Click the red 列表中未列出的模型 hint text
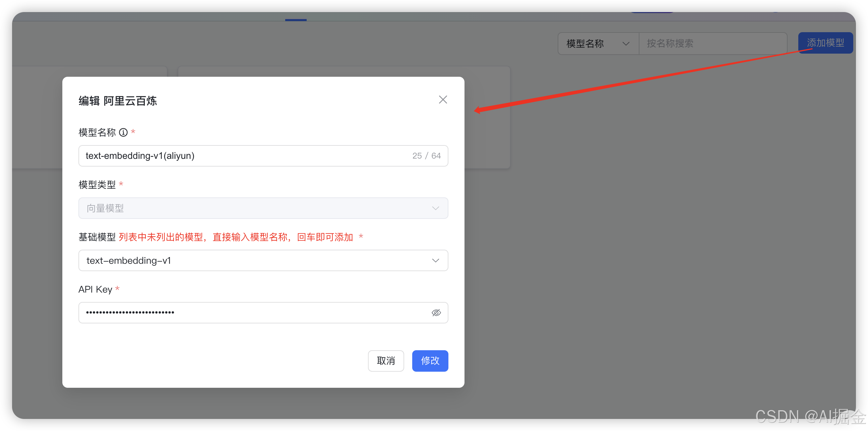The width and height of the screenshot is (868, 431). [x=236, y=237]
